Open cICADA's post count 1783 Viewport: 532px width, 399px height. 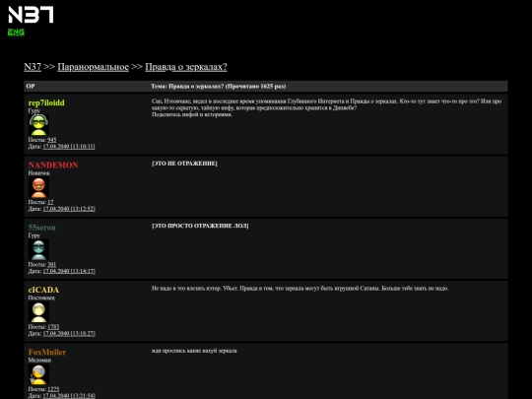click(53, 327)
